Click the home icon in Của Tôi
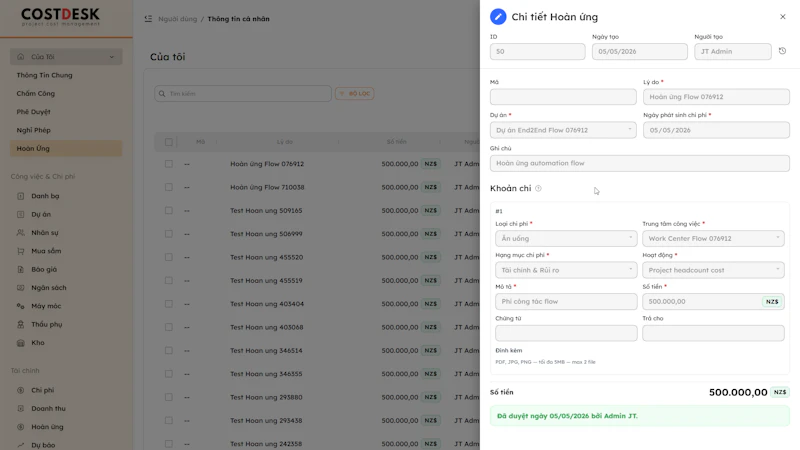800x450 pixels. [20, 57]
